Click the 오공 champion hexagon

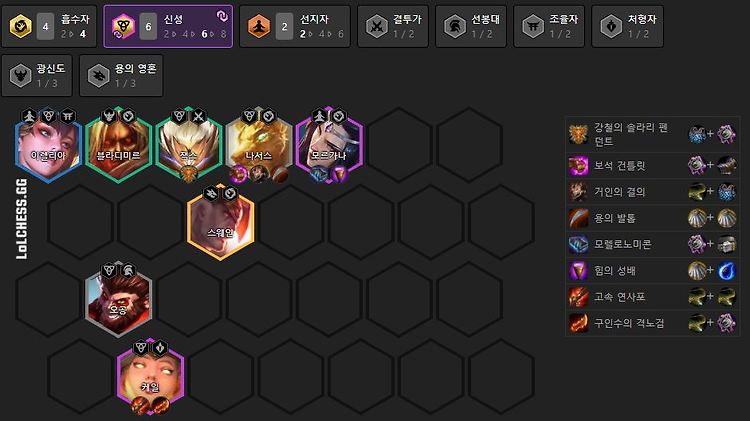click(x=119, y=300)
